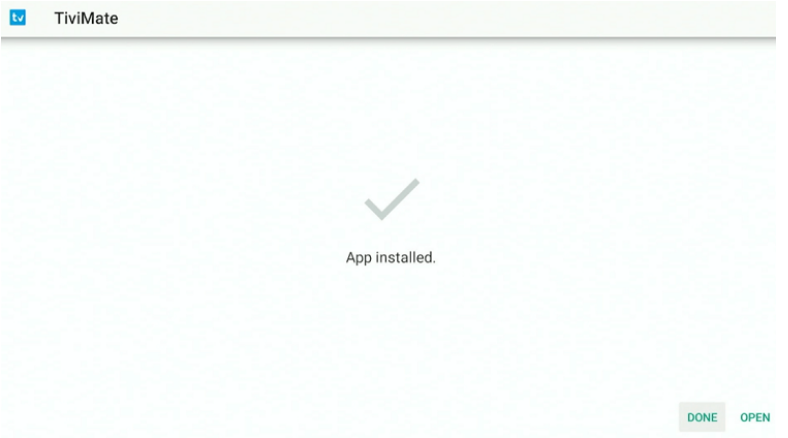Select the DONE button
This screenshot has height=438, width=788.
tap(702, 417)
